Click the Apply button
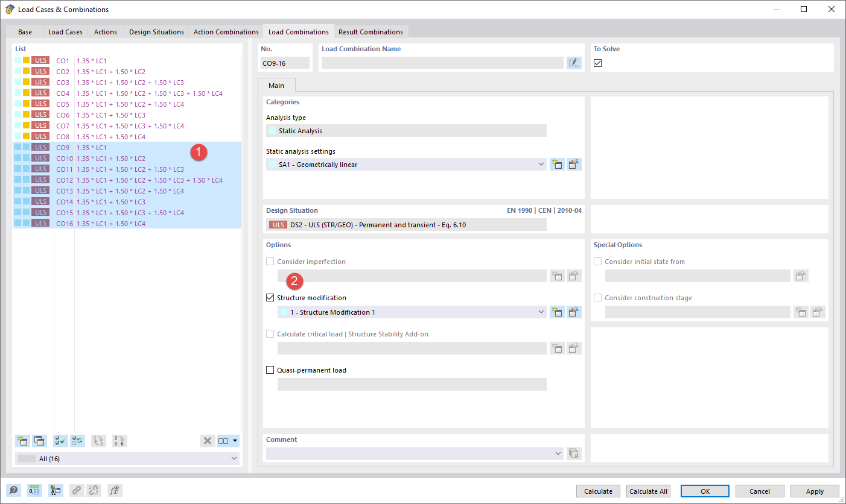This screenshot has height=504, width=846. 815,491
